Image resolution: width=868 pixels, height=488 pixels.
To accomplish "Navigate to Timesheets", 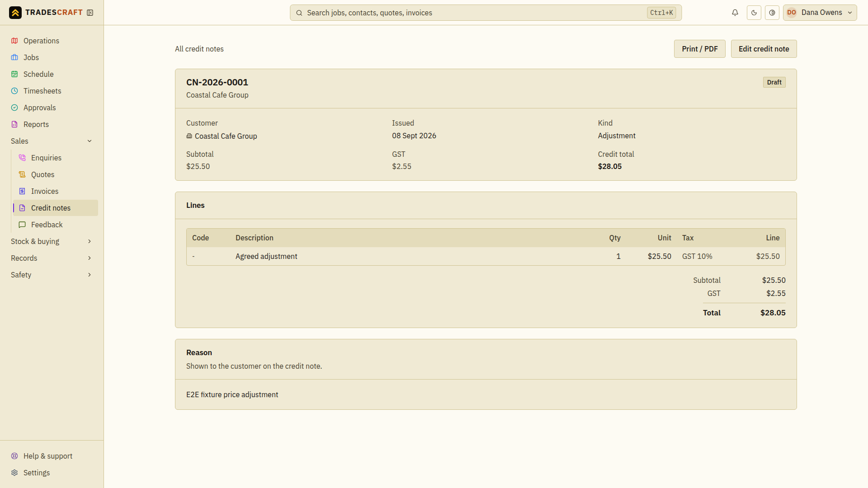I will click(52, 91).
